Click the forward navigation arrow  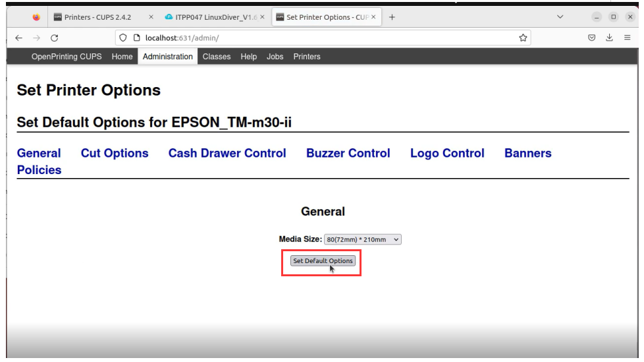coord(37,38)
